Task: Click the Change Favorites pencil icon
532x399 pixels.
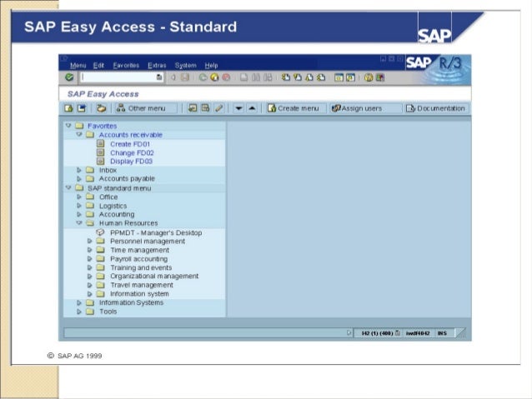Action: click(218, 108)
